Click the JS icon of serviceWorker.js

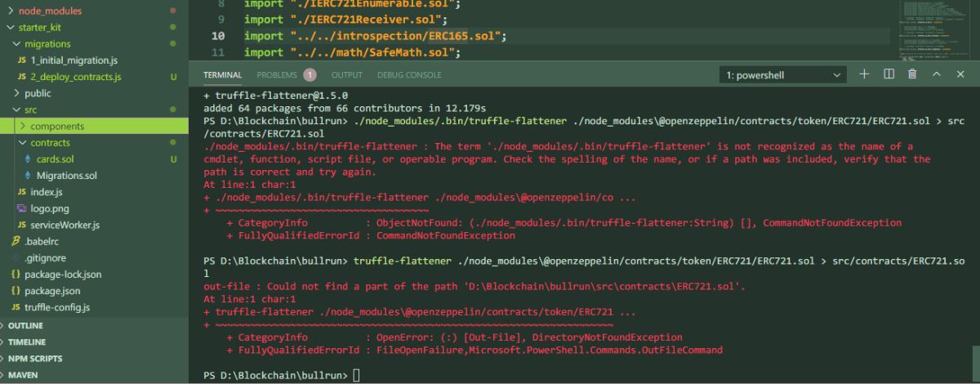click(x=22, y=225)
